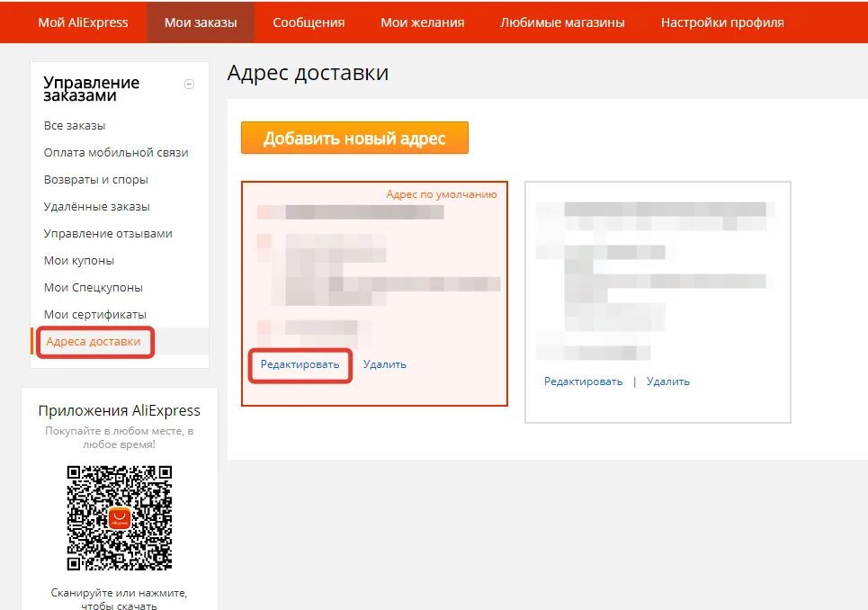Delete the default shipping address

click(385, 364)
